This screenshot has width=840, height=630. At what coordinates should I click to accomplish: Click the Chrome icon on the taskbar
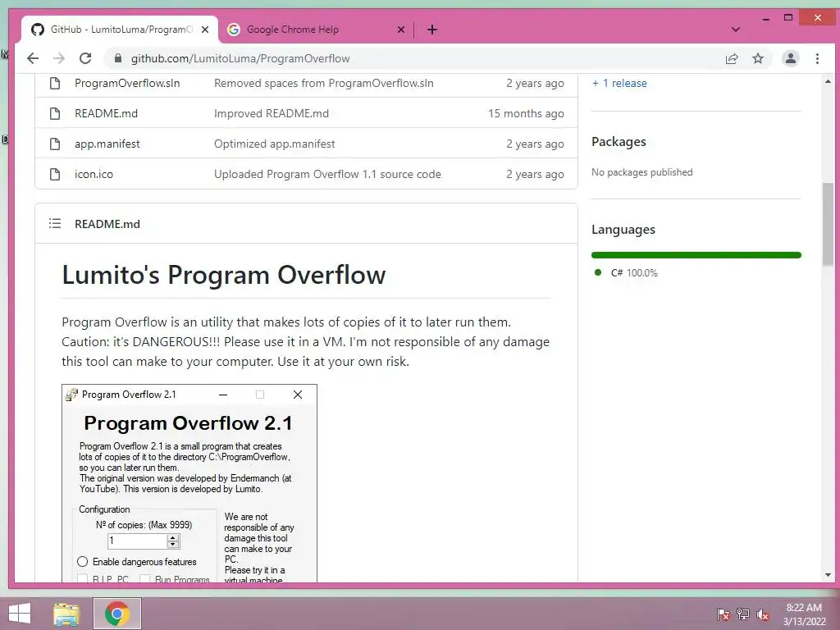117,614
